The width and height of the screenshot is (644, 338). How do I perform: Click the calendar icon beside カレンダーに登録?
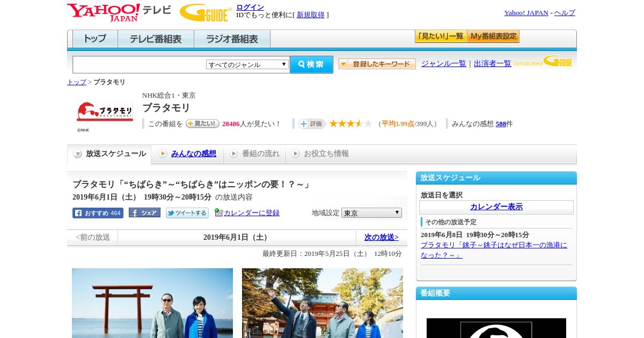[218, 212]
